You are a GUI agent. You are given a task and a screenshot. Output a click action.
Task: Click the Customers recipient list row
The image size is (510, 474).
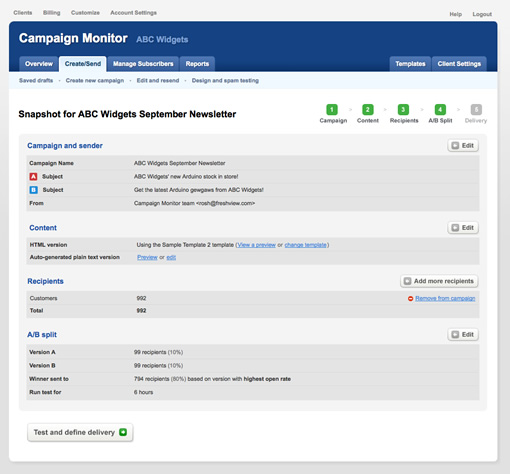click(253, 298)
